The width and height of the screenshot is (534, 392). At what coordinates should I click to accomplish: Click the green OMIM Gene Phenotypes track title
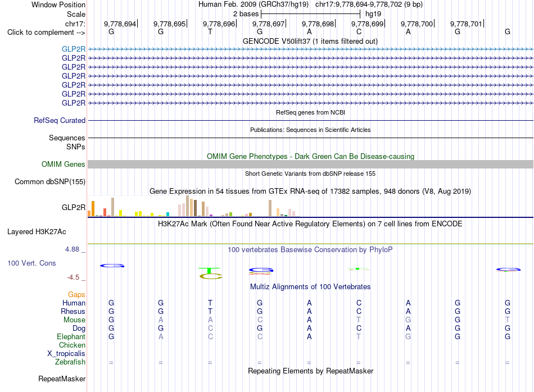point(311,156)
